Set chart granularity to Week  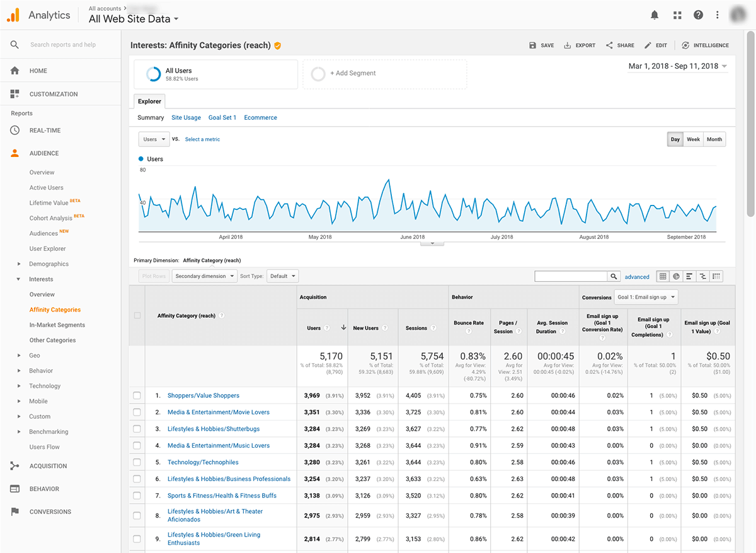693,139
